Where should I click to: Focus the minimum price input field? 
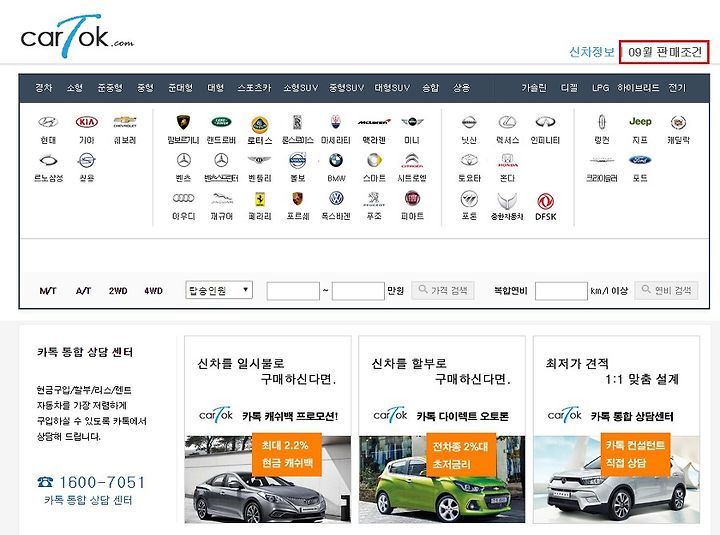pyautogui.click(x=293, y=291)
